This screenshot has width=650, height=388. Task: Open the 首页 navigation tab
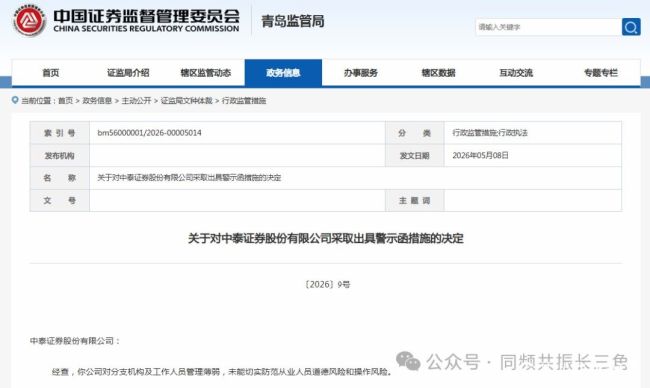tap(51, 73)
